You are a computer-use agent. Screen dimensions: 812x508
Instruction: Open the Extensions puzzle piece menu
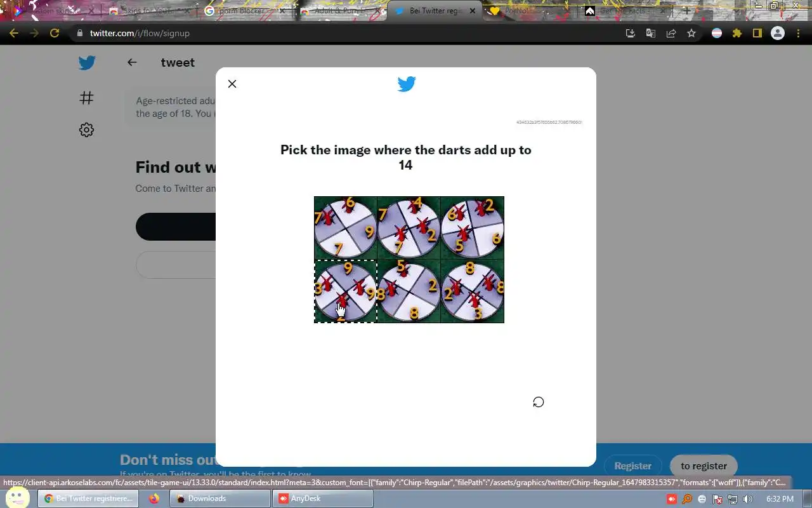click(x=737, y=33)
